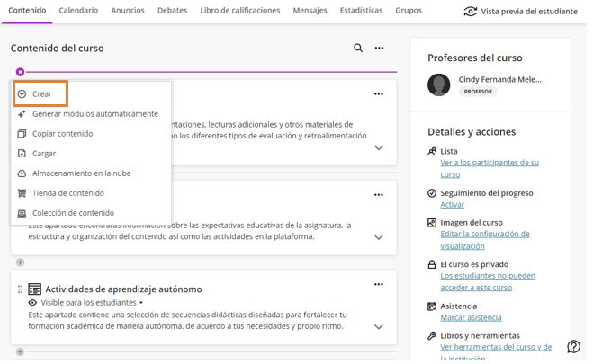Close the add-content menu with the purple X
The width and height of the screenshot is (593, 364).
(20, 71)
